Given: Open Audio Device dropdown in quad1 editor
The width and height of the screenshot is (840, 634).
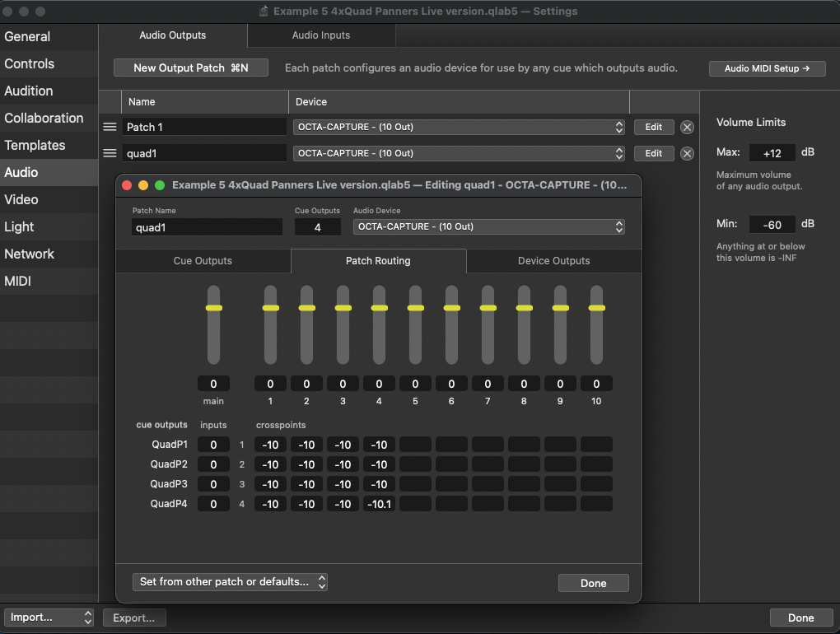Looking at the screenshot, I should [488, 226].
